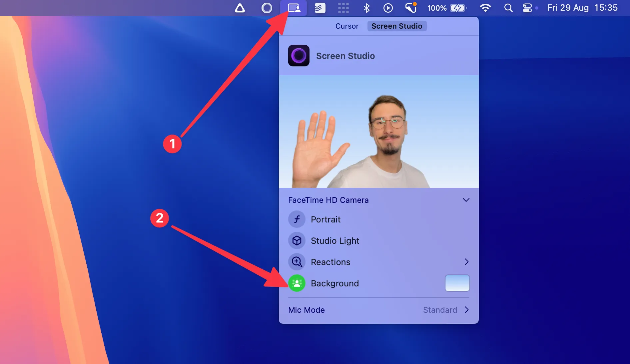Click the Screen Studio app icon
This screenshot has height=364, width=630.
pos(299,56)
